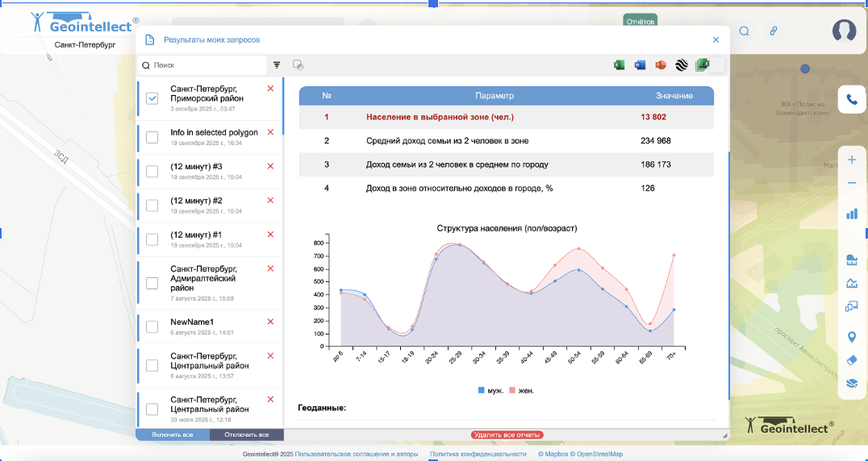The width and height of the screenshot is (868, 461).
Task: Focus the Поиск search field
Action: (207, 65)
